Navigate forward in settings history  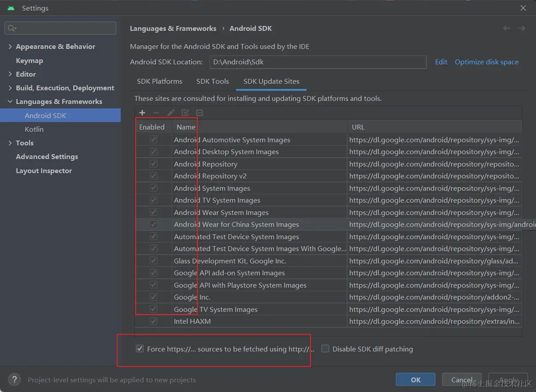[521, 28]
